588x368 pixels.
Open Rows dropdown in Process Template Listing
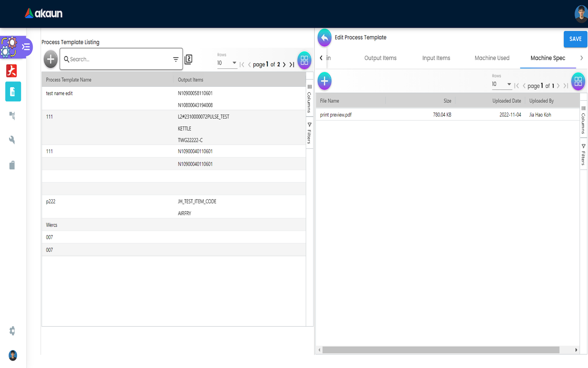pos(227,63)
